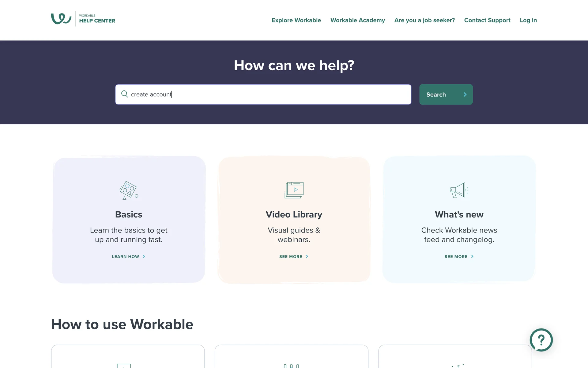
Task: Click the arrow on Search button
Action: pyautogui.click(x=465, y=94)
